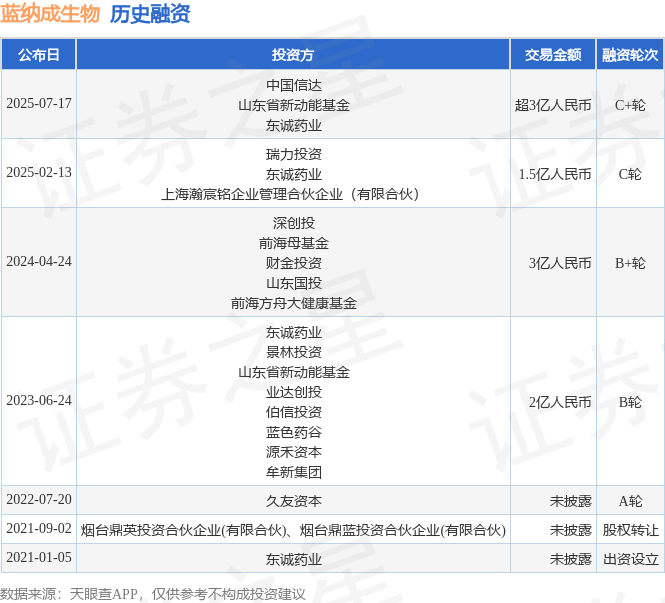Select the 融资轮次 column header
The width and height of the screenshot is (665, 603).
pyautogui.click(x=630, y=55)
